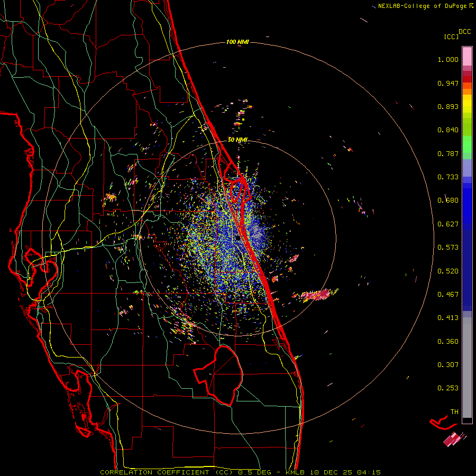Click the black radar site dot at map center
Screen dimensions: 476x476
pos(238,239)
